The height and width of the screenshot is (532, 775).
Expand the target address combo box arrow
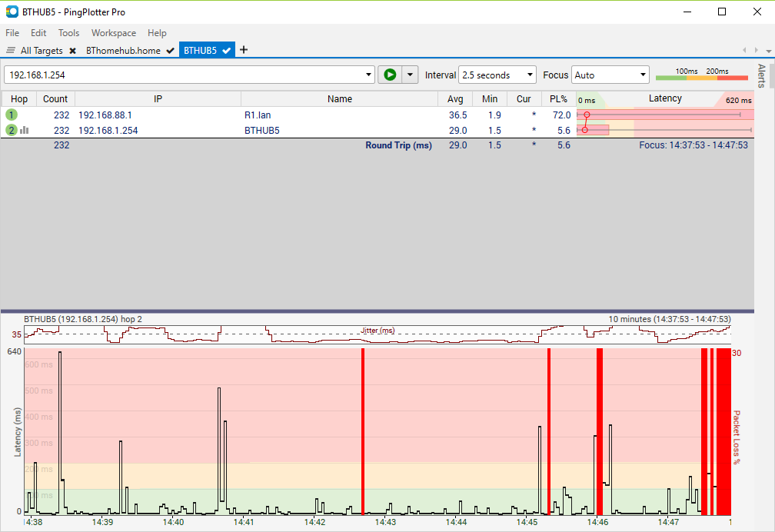click(368, 75)
